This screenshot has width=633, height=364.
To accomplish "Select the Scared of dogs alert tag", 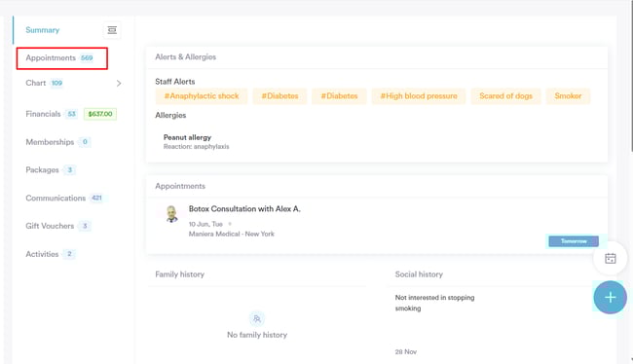I will pos(505,96).
